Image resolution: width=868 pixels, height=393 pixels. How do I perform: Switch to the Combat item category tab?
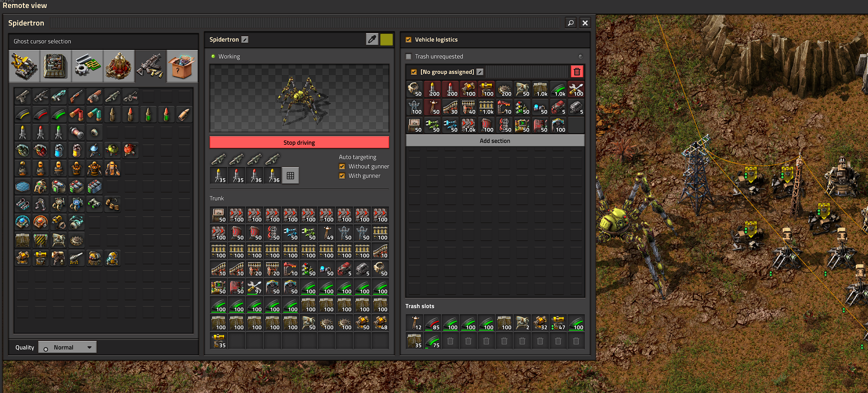(151, 66)
